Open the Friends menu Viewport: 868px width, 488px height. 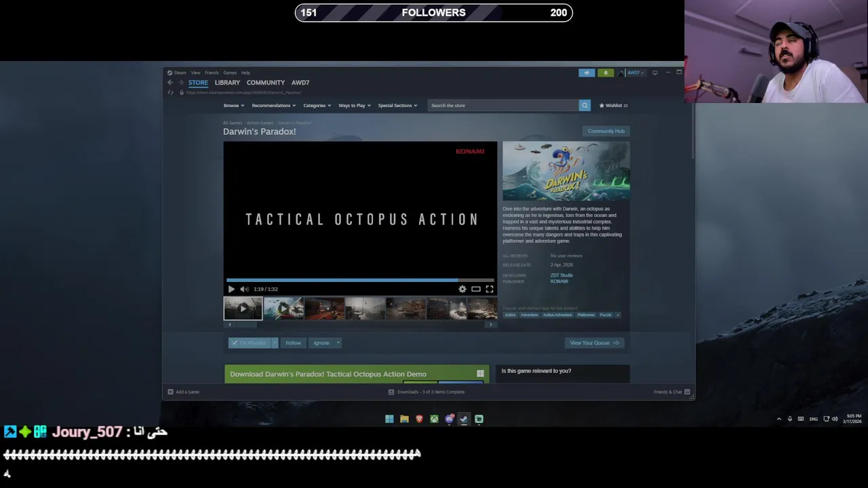(212, 73)
